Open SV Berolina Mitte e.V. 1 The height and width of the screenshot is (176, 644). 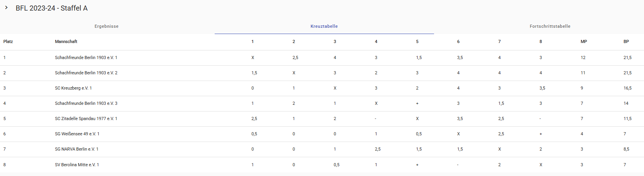click(77, 165)
